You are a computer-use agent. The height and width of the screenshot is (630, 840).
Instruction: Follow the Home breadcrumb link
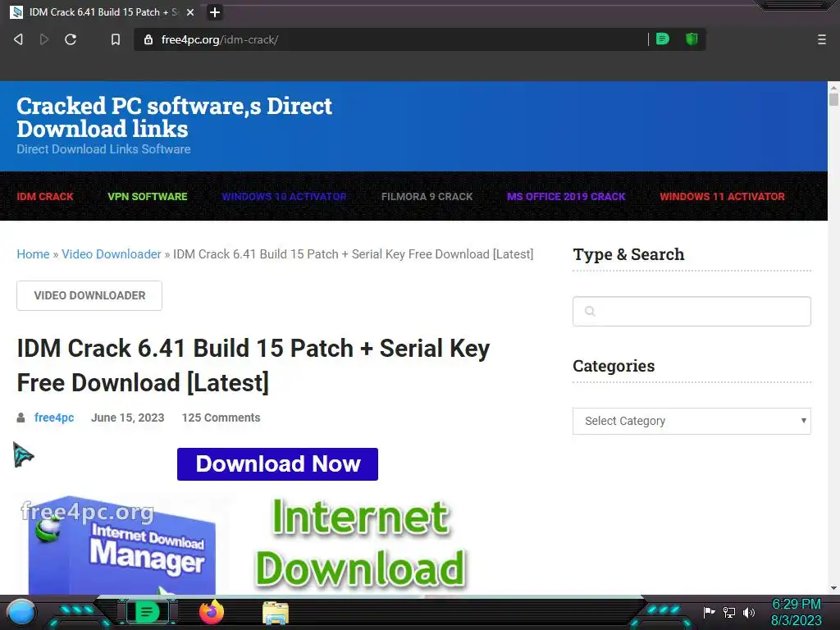(x=33, y=254)
